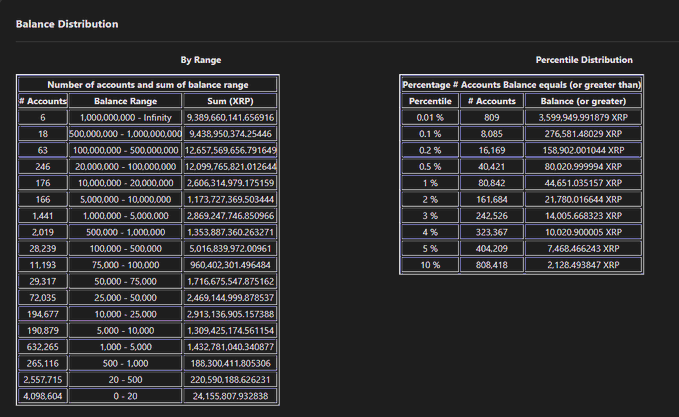Select the '5,000 - 10,000' range cell
Viewport: 679px width, 417px height.
(125, 330)
